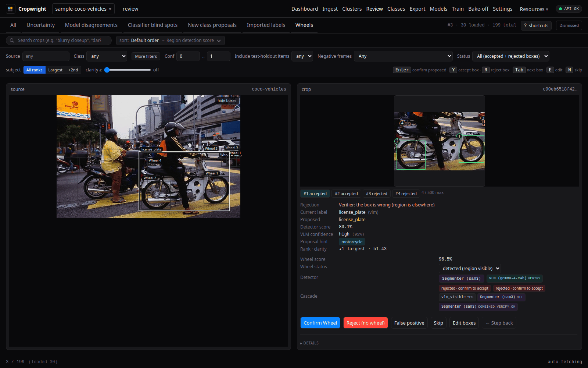Switch to Model disagreements tab
Image resolution: width=588 pixels, height=368 pixels.
point(91,25)
